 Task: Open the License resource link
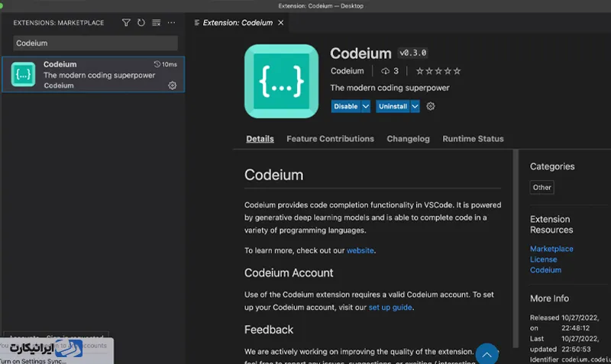(543, 259)
